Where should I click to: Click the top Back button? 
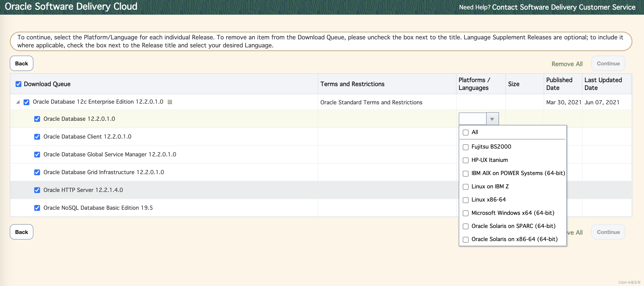point(22,64)
